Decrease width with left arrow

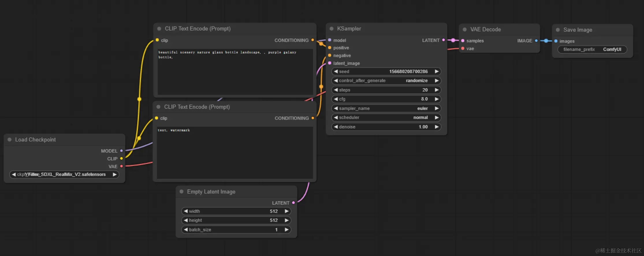pyautogui.click(x=186, y=211)
